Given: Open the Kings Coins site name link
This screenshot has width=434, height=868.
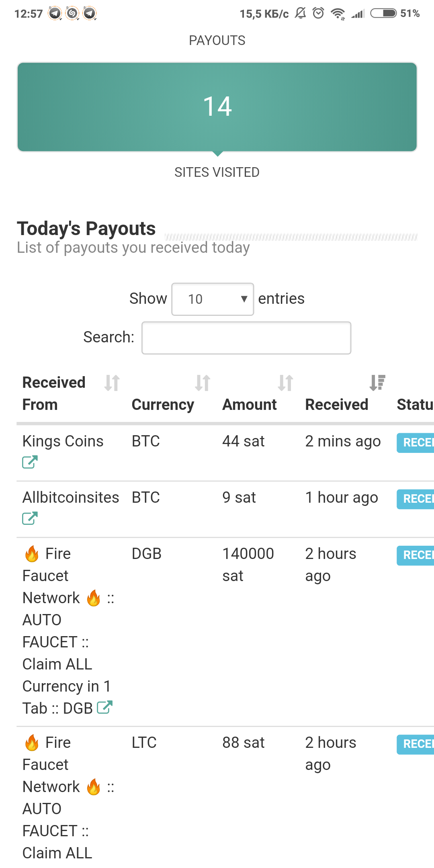Looking at the screenshot, I should (63, 441).
